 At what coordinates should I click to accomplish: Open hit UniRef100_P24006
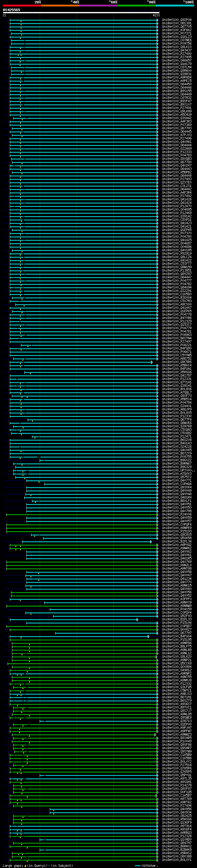click(x=176, y=514)
